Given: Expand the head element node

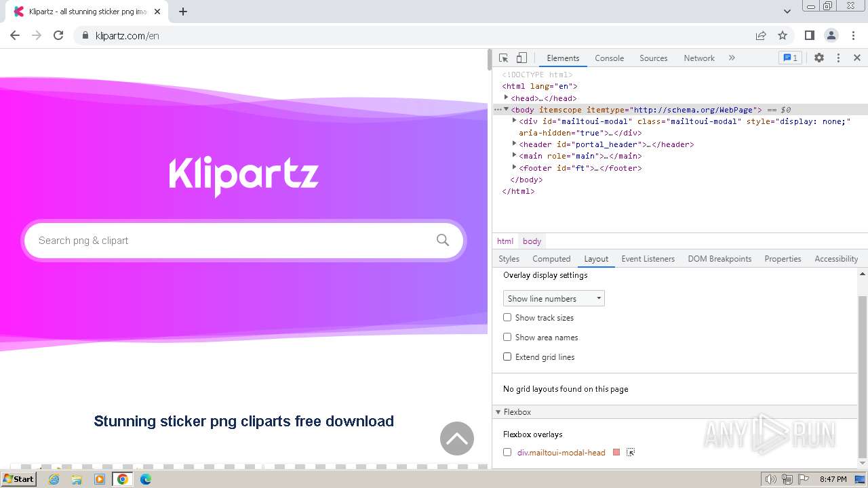Looking at the screenshot, I should pos(506,98).
